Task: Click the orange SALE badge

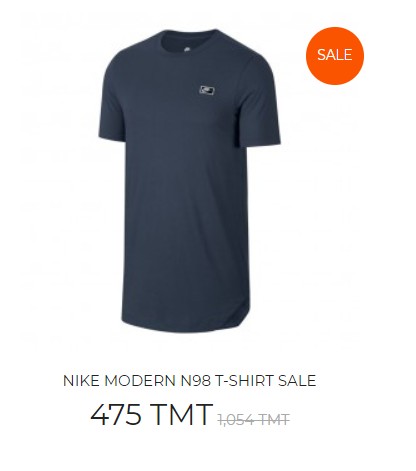Action: [335, 56]
